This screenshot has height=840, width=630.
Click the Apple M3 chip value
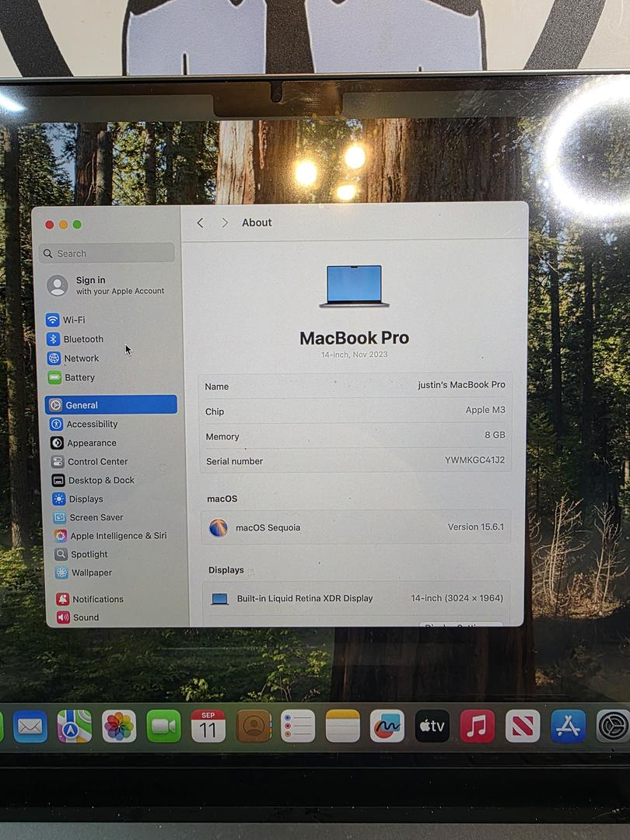pyautogui.click(x=485, y=410)
